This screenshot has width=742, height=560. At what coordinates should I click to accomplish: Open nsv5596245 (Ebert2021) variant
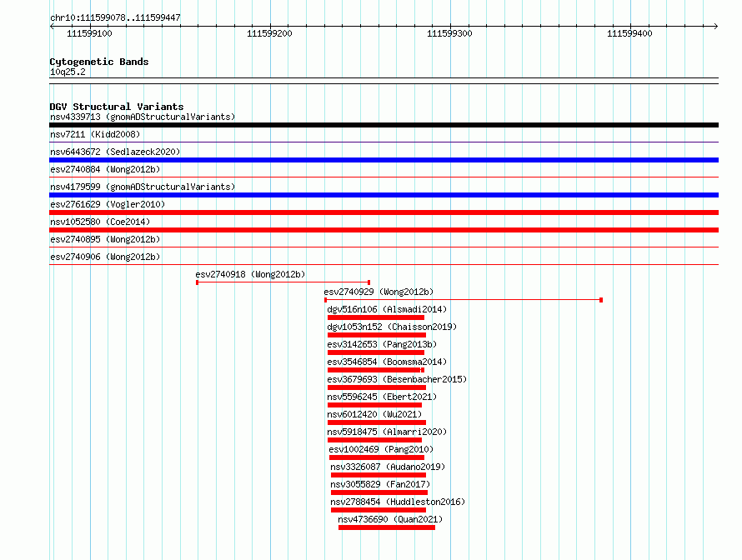coord(382,397)
